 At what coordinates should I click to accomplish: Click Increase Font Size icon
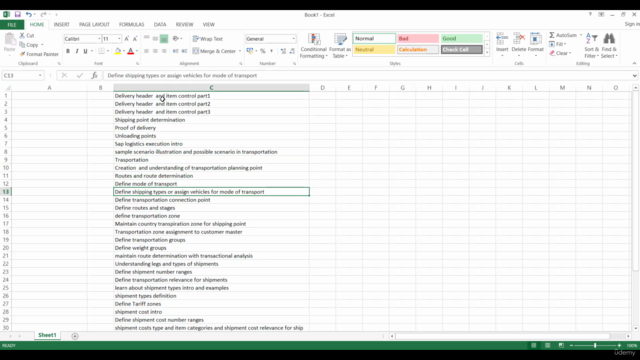tap(127, 39)
